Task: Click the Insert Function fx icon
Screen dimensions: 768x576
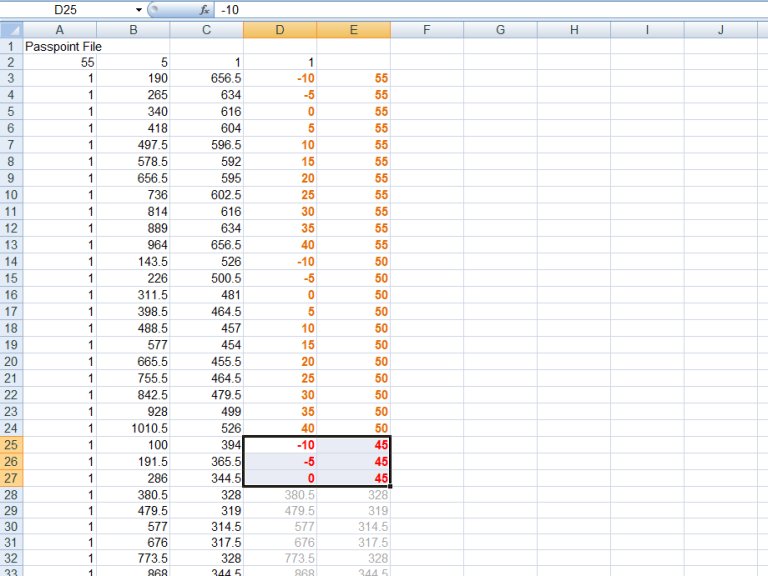Action: tap(204, 9)
